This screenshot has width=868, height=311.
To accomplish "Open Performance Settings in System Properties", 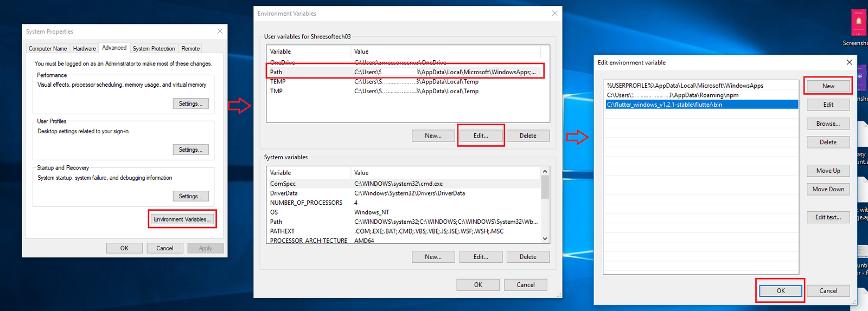I will 190,103.
